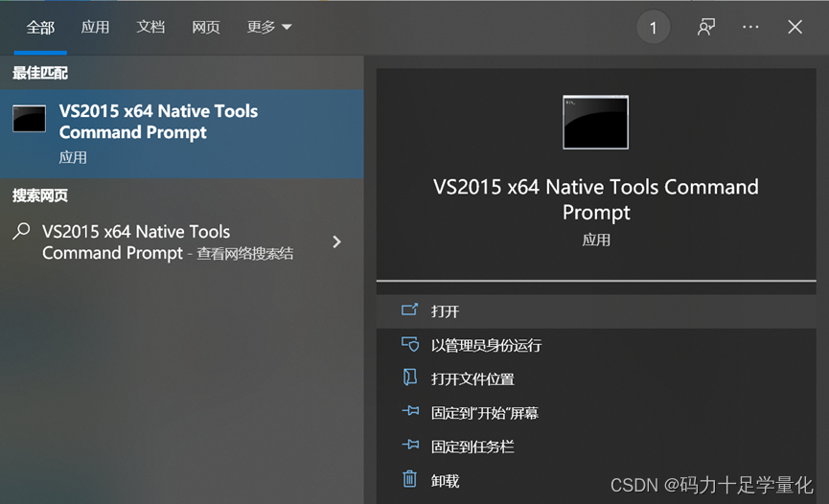Switch to the 全部 tab

tap(40, 28)
